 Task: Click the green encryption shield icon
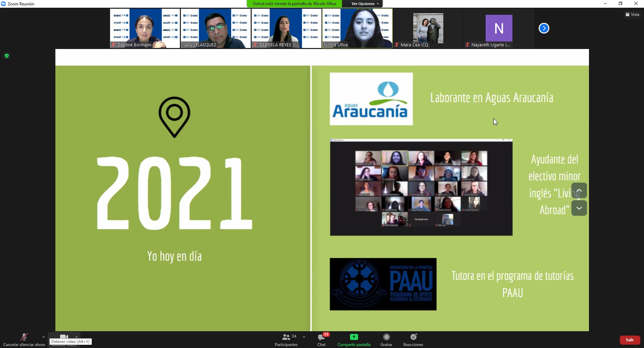tap(7, 56)
